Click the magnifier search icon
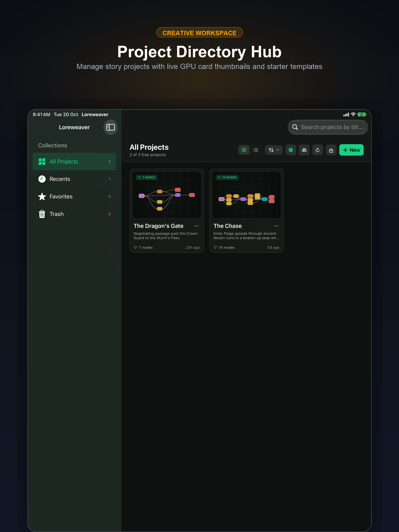The image size is (399, 532). (x=295, y=127)
